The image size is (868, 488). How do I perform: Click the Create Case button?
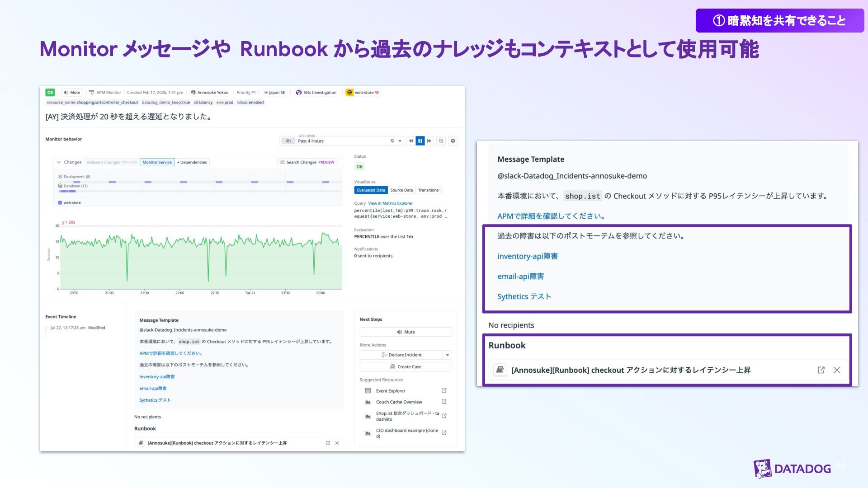[406, 367]
